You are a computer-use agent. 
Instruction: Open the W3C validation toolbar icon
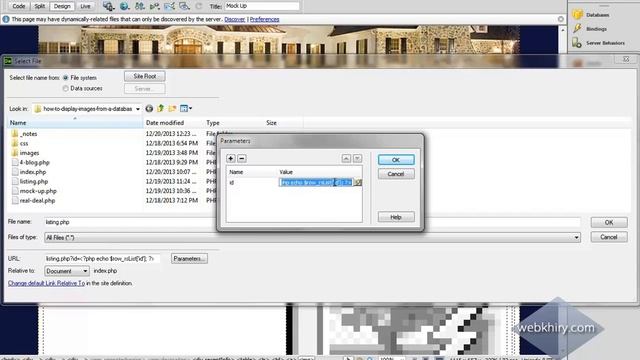point(154,6)
